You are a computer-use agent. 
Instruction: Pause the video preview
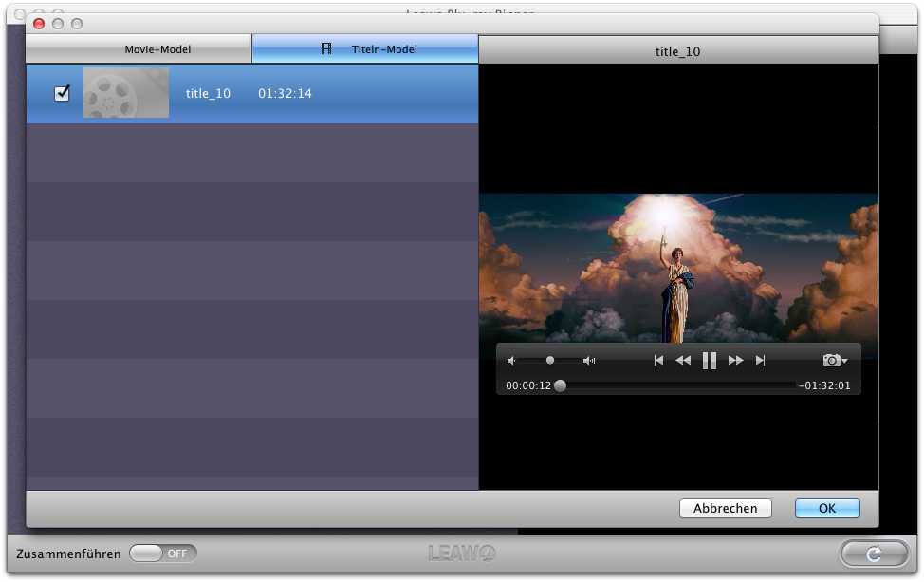[x=710, y=360]
